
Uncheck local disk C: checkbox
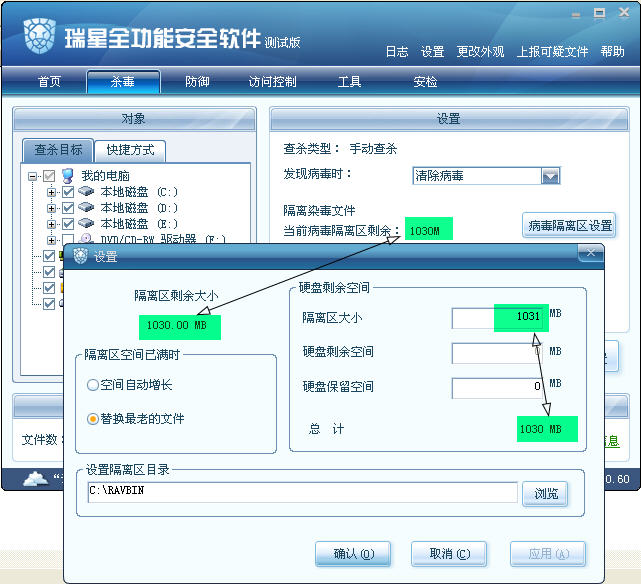[x=68, y=192]
